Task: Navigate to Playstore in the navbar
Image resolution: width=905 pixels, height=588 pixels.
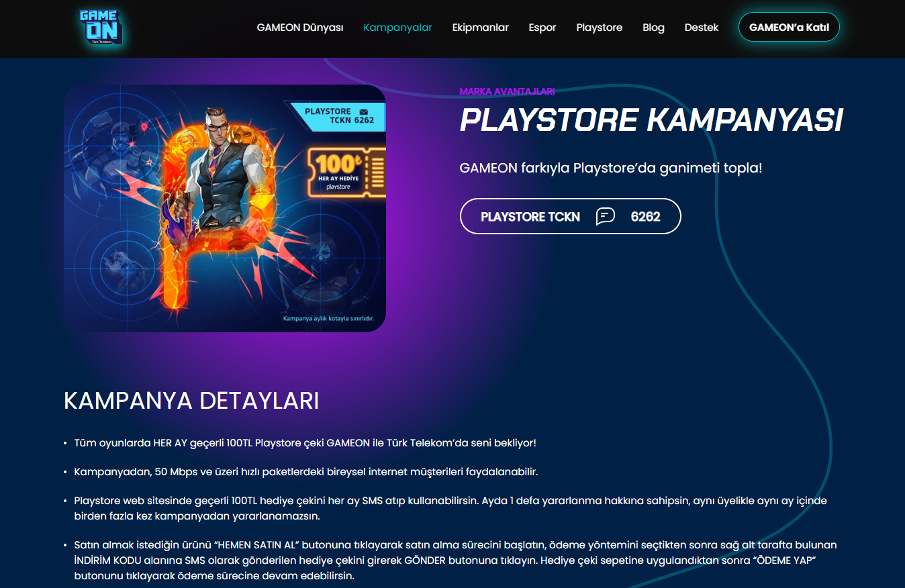Action: (x=599, y=28)
